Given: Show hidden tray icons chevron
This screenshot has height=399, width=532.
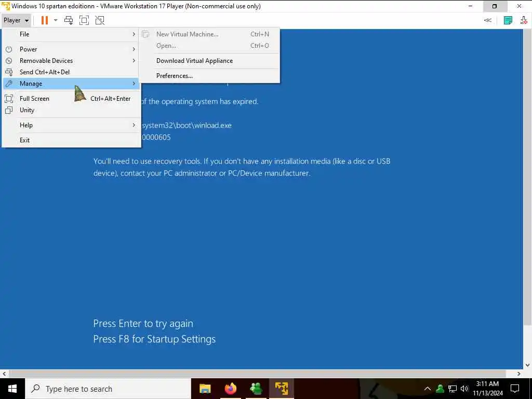Looking at the screenshot, I should pos(428,389).
